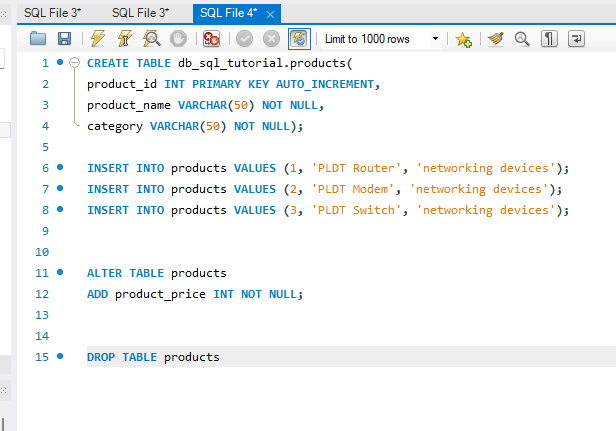The width and height of the screenshot is (616, 431).
Task: Click 'category' on line 4
Action: tap(115, 127)
